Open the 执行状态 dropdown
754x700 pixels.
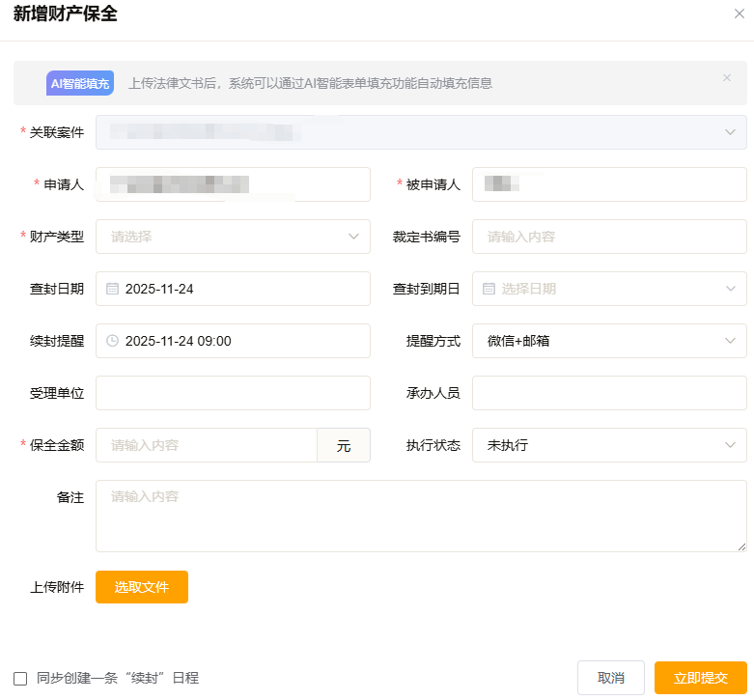[x=730, y=445]
